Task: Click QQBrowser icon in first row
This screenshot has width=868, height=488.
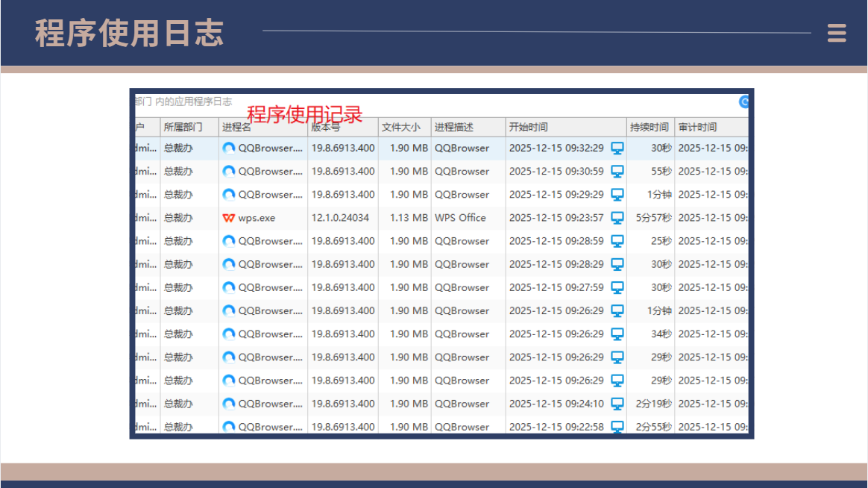Action: click(229, 148)
